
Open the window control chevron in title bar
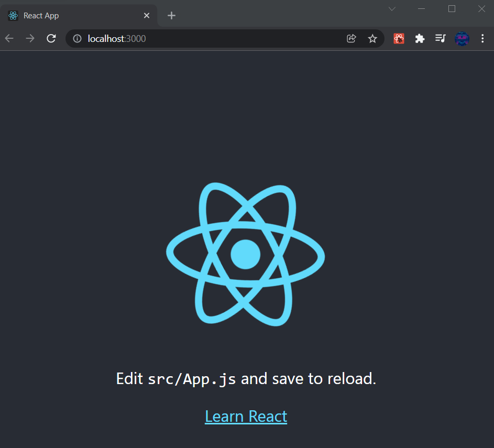click(392, 8)
